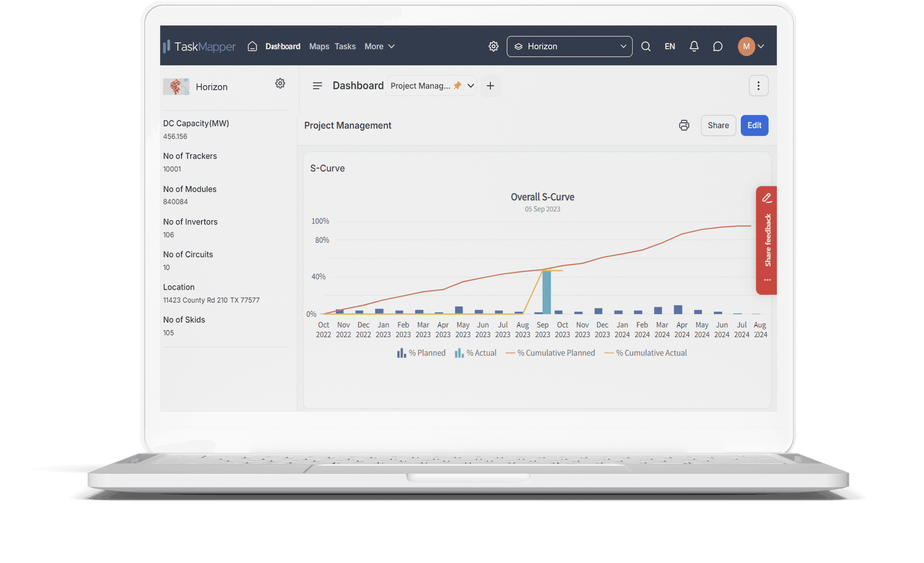Click the Project Management page title

coord(348,125)
